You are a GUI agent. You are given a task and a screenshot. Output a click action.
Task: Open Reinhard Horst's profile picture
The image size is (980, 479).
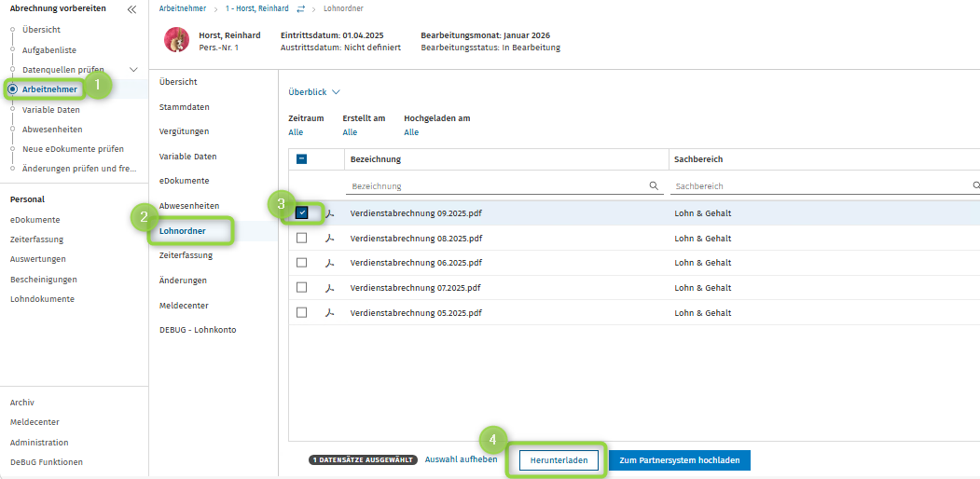177,40
